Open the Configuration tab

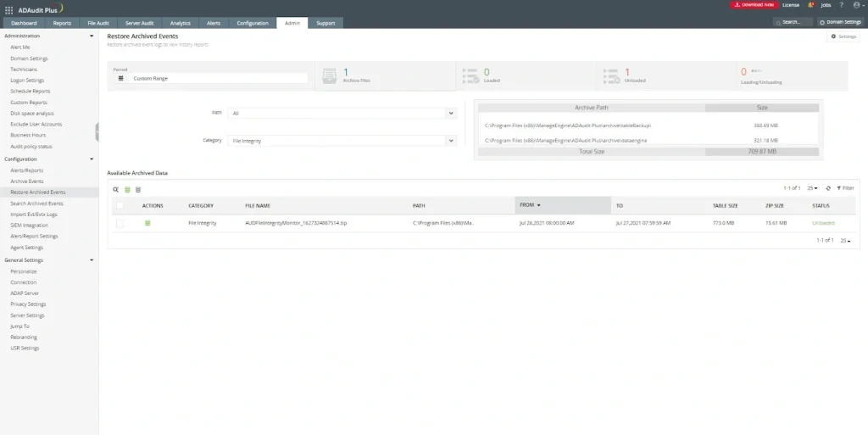pos(253,23)
